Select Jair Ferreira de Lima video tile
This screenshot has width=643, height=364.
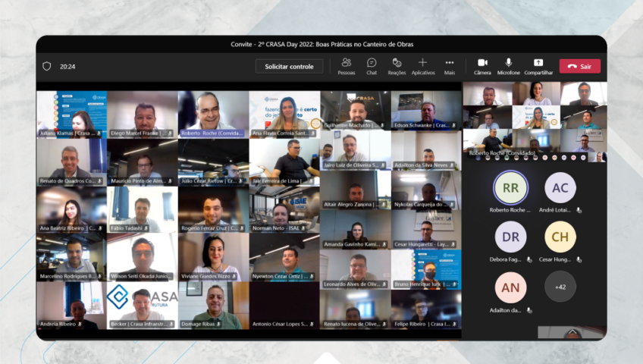pyautogui.click(x=284, y=162)
